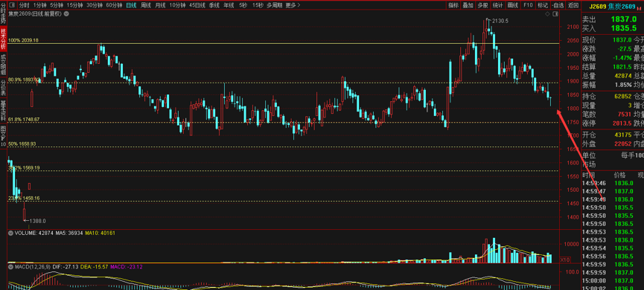Click the 持仓 62852 value

coord(622,96)
